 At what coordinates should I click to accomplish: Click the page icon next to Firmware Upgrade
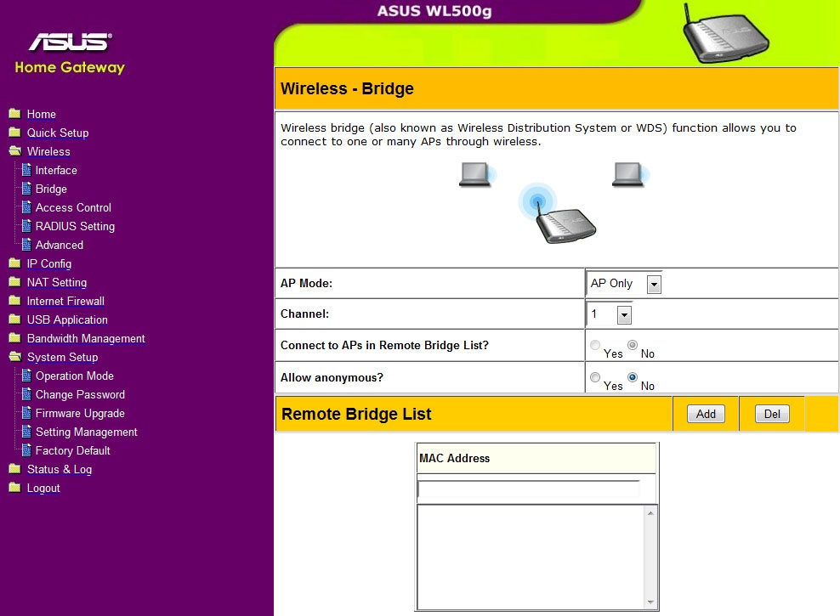tap(26, 413)
